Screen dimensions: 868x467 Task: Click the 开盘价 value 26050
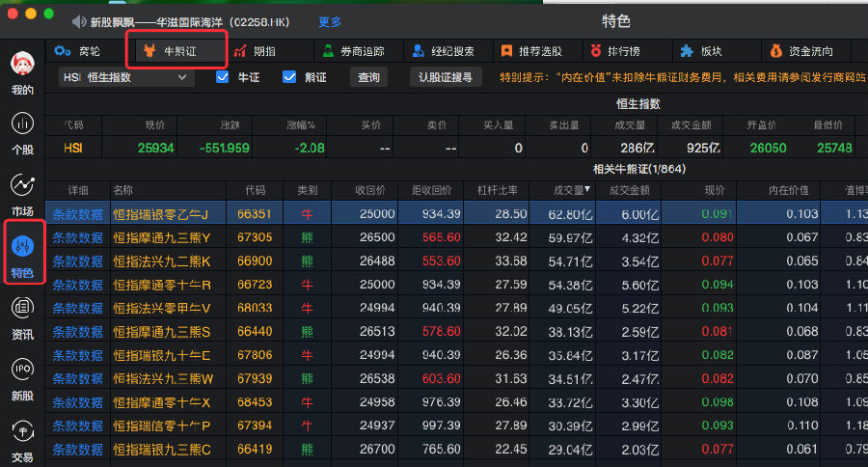pyautogui.click(x=768, y=148)
